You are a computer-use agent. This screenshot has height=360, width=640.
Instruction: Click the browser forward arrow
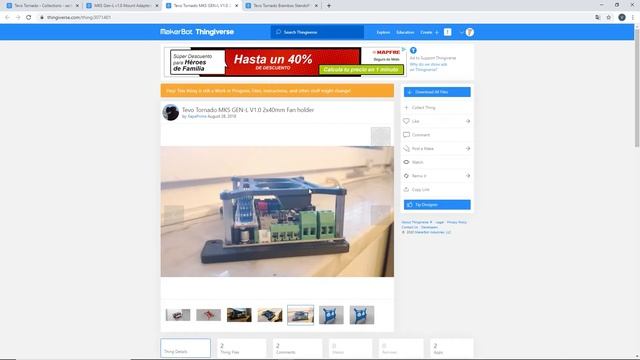tap(18, 18)
